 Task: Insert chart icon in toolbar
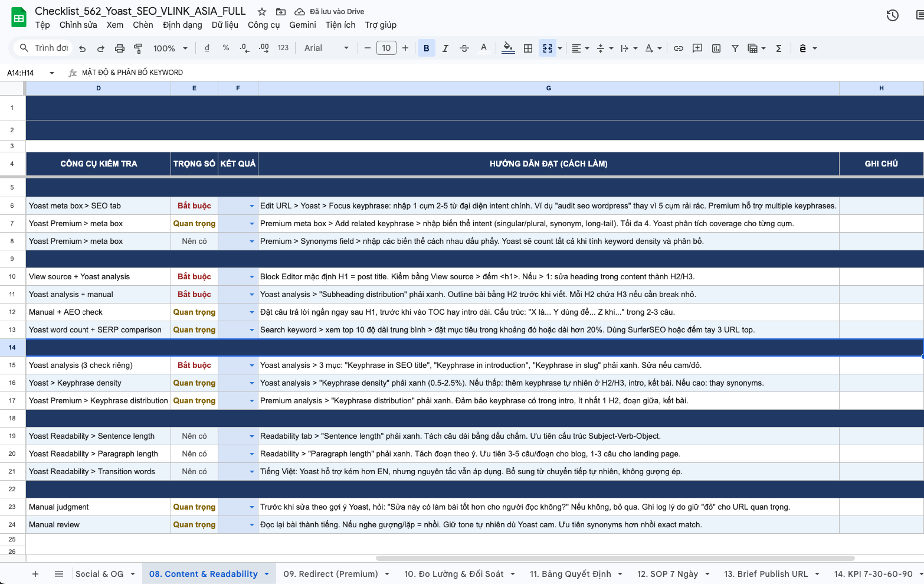tap(716, 48)
